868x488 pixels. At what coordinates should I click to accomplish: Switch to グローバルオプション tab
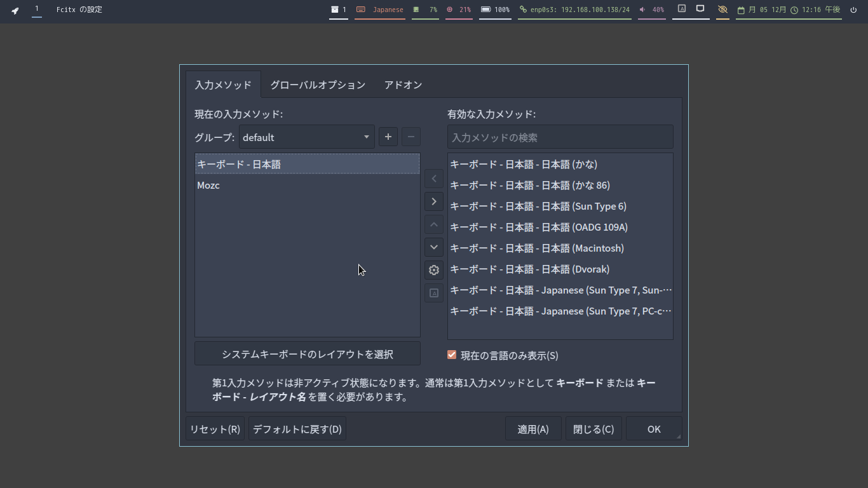[x=318, y=85]
